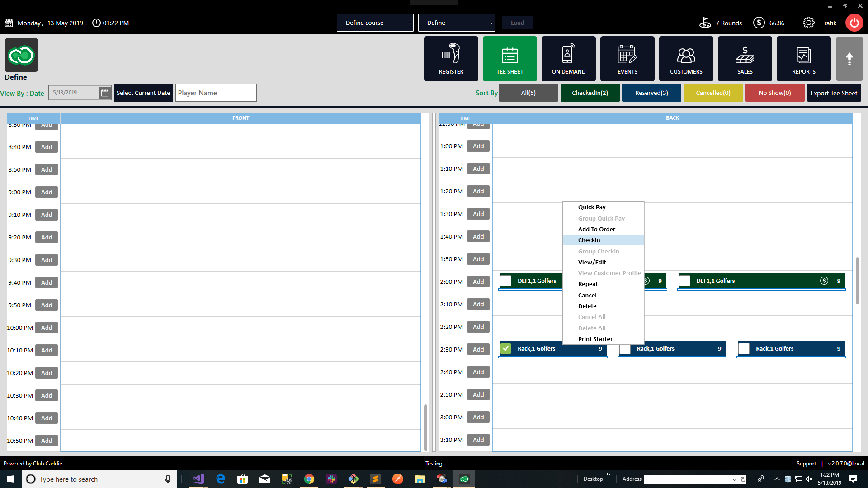Uncheck the checked Rack,1 Golfers booking

pyautogui.click(x=506, y=349)
